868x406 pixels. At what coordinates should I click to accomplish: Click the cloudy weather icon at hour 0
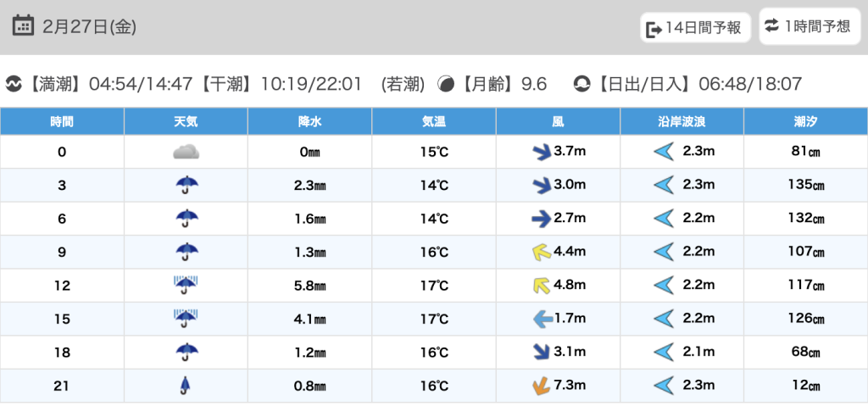[186, 153]
